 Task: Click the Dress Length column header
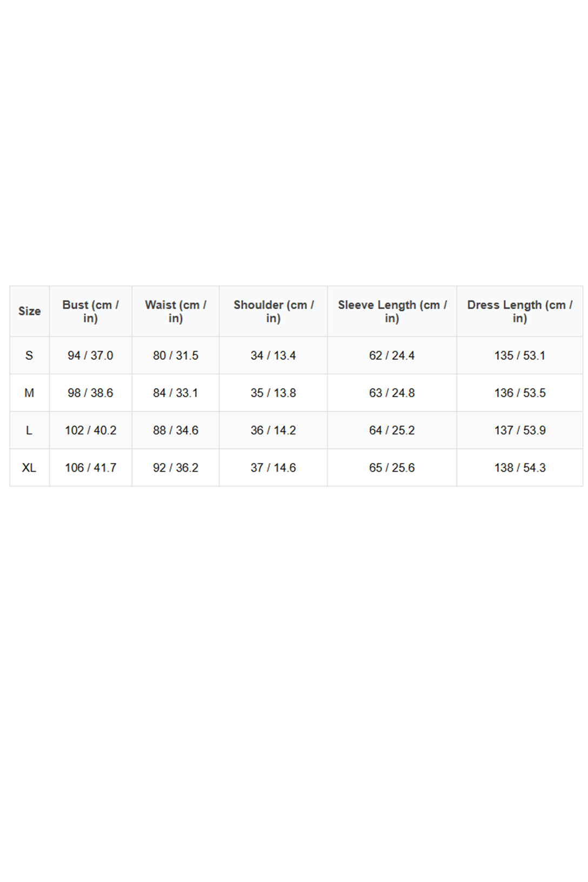coord(519,311)
